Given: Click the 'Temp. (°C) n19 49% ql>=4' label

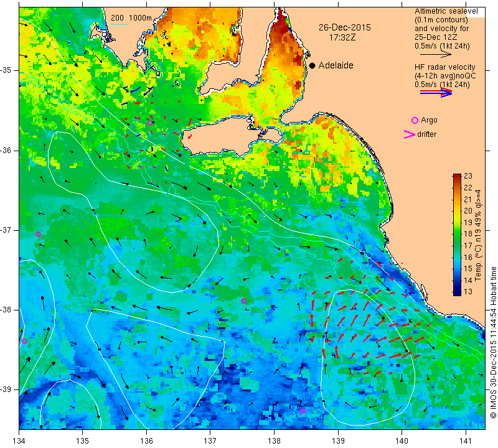Looking at the screenshot, I should pos(478,235).
